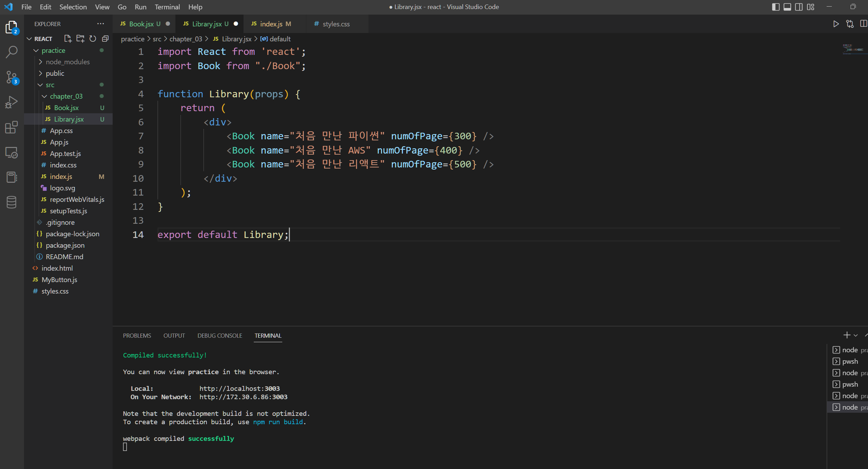
Task: Toggle bottom panel layout icon
Action: point(787,7)
